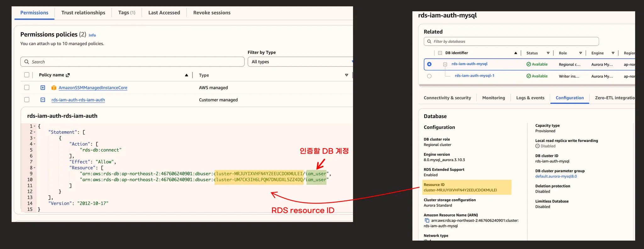This screenshot has width=644, height=249.
Task: Open the default.aurora-mysql8.0 parameter group link
Action: 556,176
